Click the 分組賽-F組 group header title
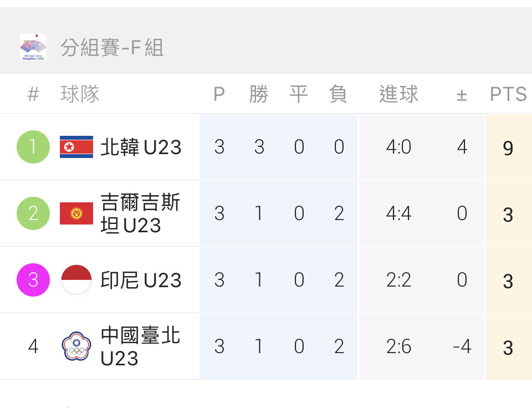 112,47
